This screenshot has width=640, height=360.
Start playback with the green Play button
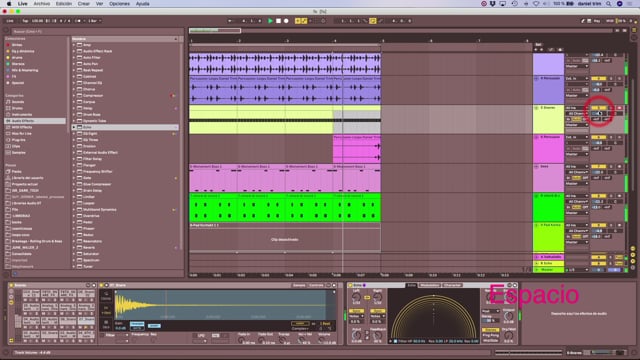click(270, 21)
